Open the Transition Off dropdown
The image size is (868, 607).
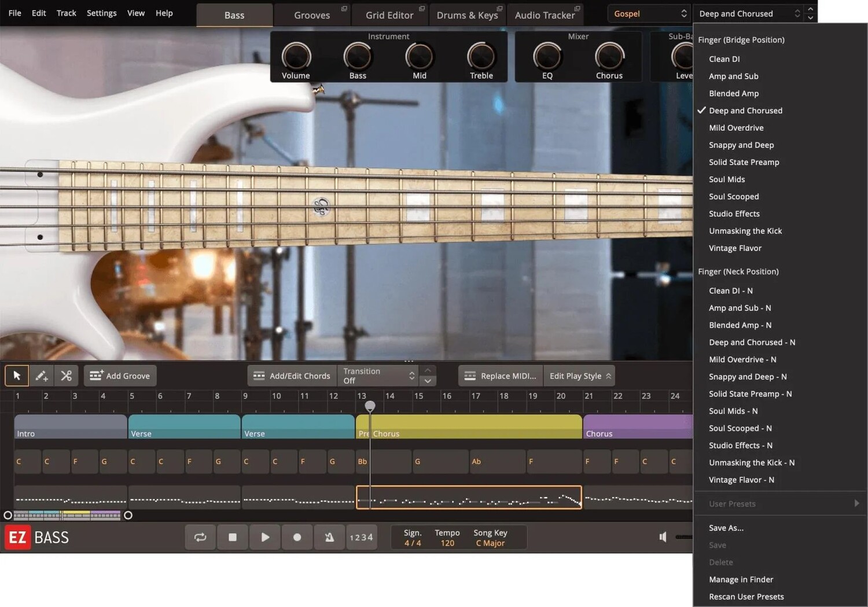(x=378, y=376)
